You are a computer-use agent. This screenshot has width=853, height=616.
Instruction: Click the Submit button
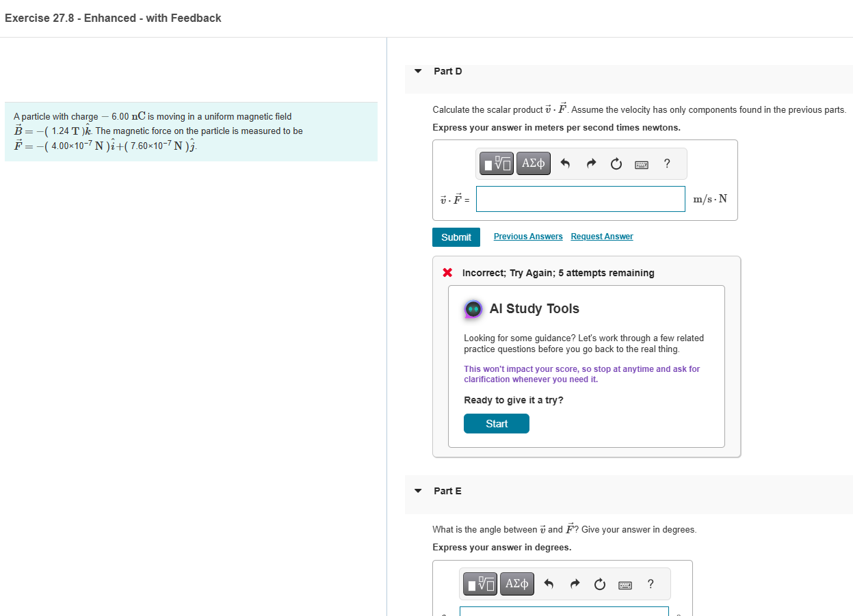456,237
